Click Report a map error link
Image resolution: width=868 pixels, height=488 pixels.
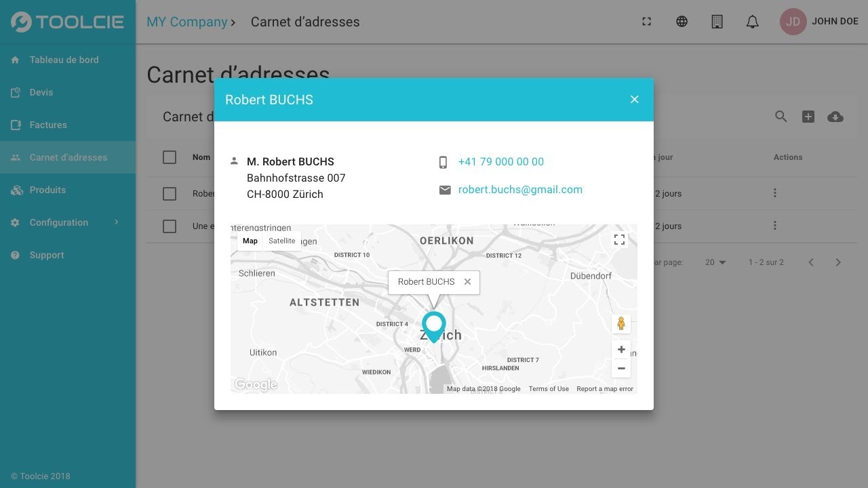pos(605,389)
